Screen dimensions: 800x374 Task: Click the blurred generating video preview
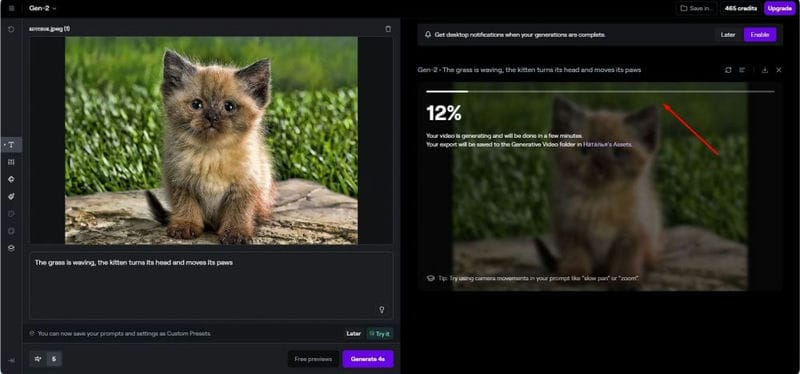(600, 187)
